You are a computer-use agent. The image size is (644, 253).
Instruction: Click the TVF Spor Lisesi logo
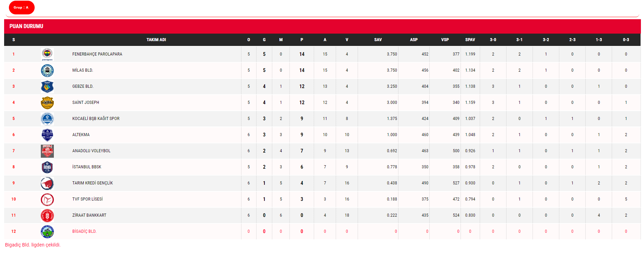coord(47,199)
